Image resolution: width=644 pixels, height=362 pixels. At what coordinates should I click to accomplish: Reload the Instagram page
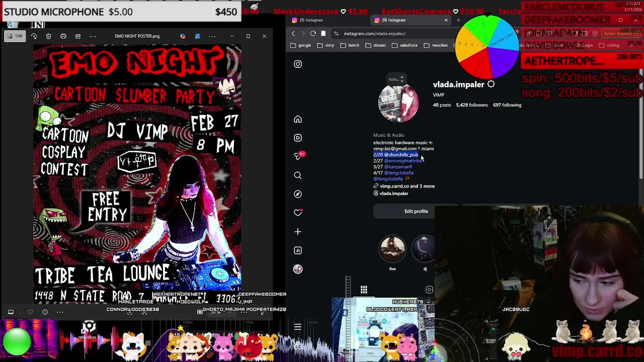click(x=313, y=34)
